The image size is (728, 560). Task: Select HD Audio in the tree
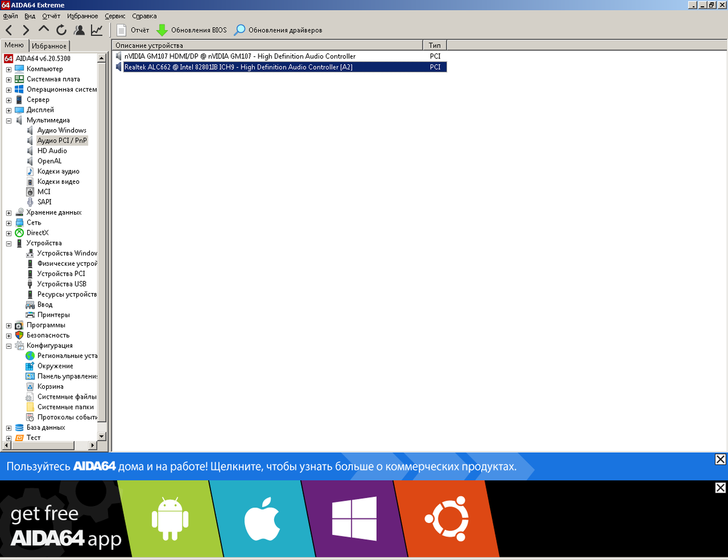52,151
